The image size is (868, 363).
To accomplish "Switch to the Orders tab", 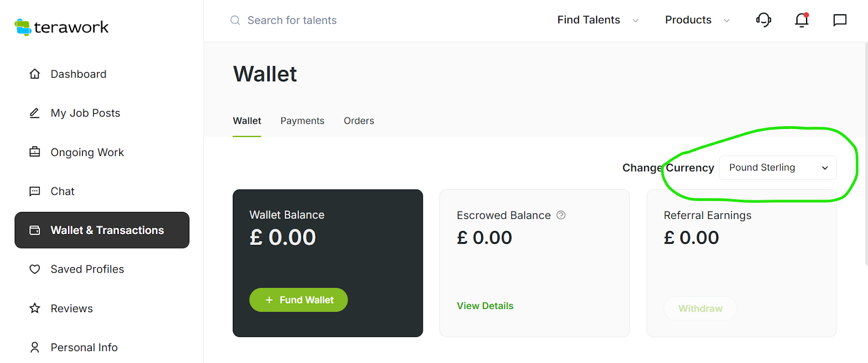I will point(359,121).
